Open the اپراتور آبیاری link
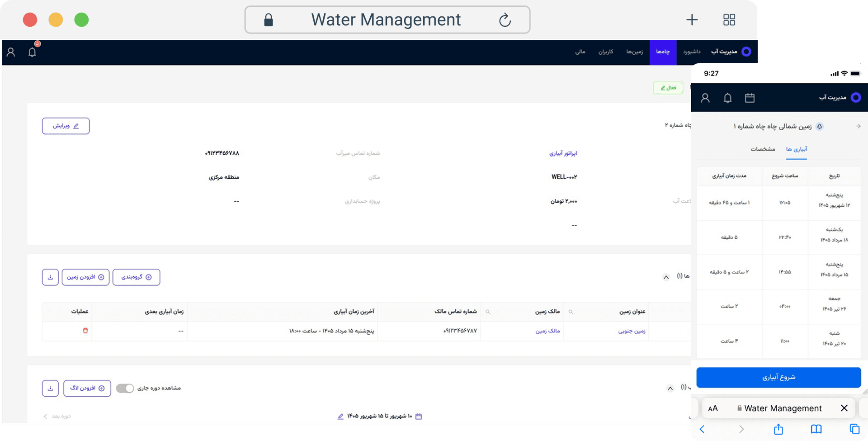The image size is (868, 441). click(x=563, y=153)
